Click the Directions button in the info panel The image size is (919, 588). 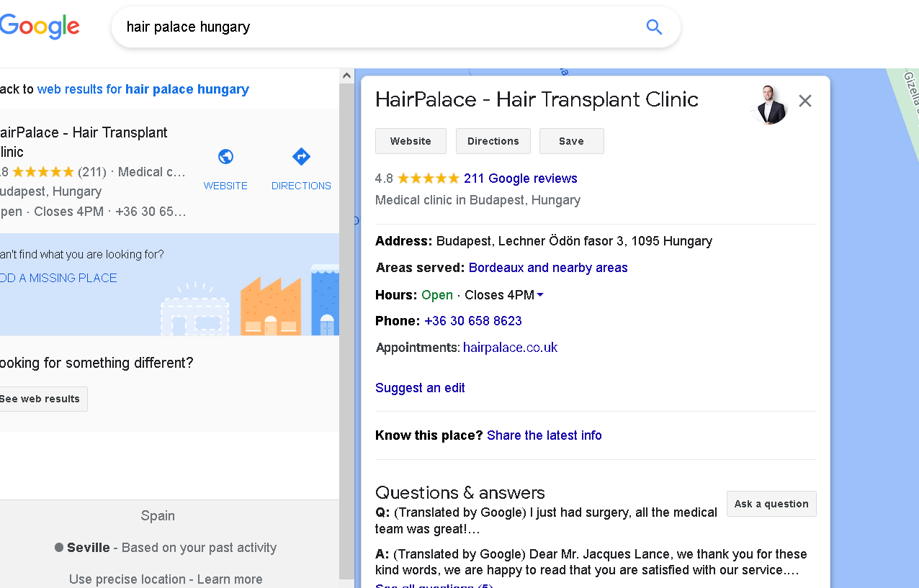click(x=493, y=141)
